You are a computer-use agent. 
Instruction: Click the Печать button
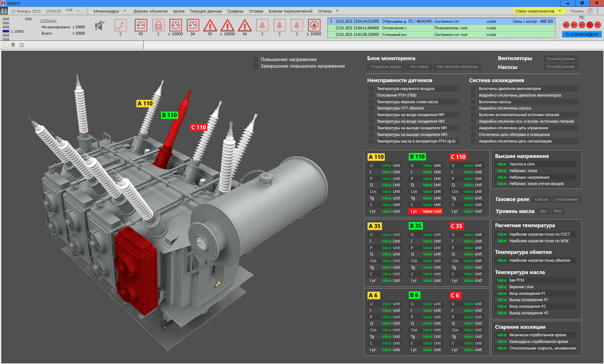pos(577,11)
